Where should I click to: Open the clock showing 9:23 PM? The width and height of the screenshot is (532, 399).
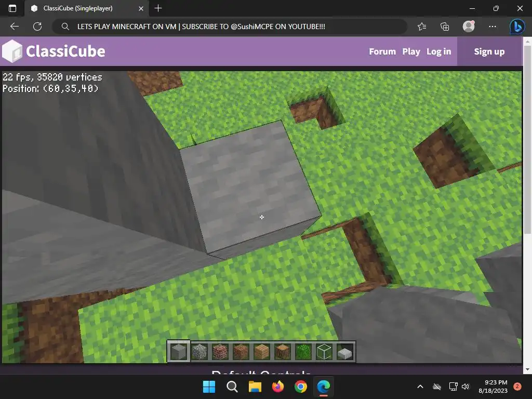tap(493, 387)
